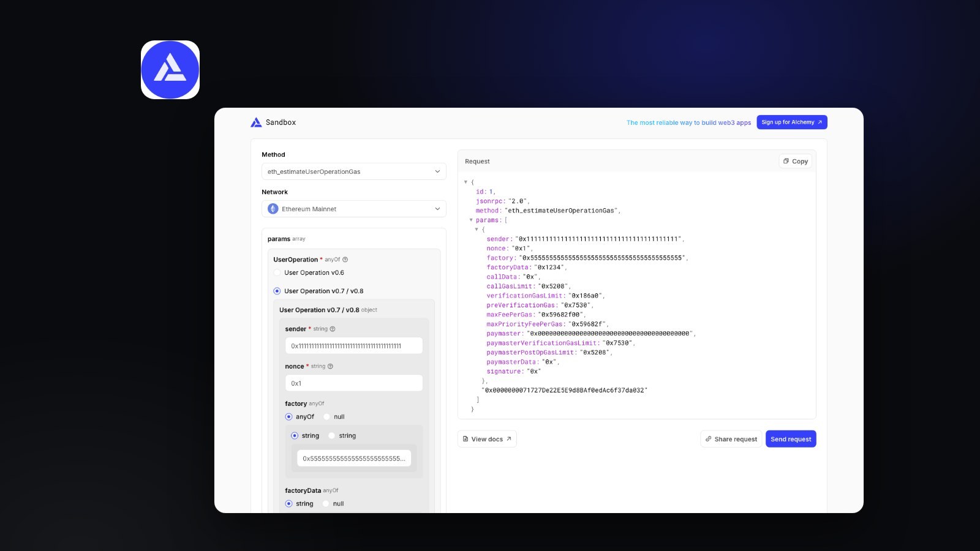Select User Operation v0.7 / v0.8 radio
This screenshot has width=980, height=551.
coord(277,291)
